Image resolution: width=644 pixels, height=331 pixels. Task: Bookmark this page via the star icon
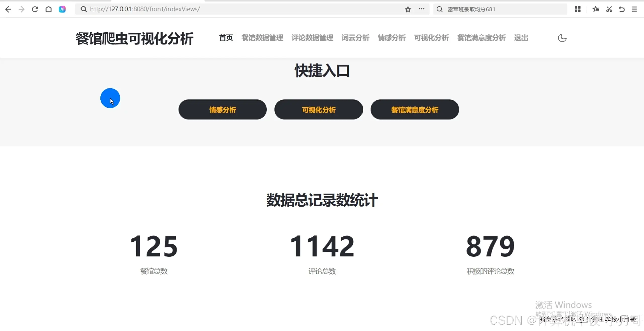408,9
